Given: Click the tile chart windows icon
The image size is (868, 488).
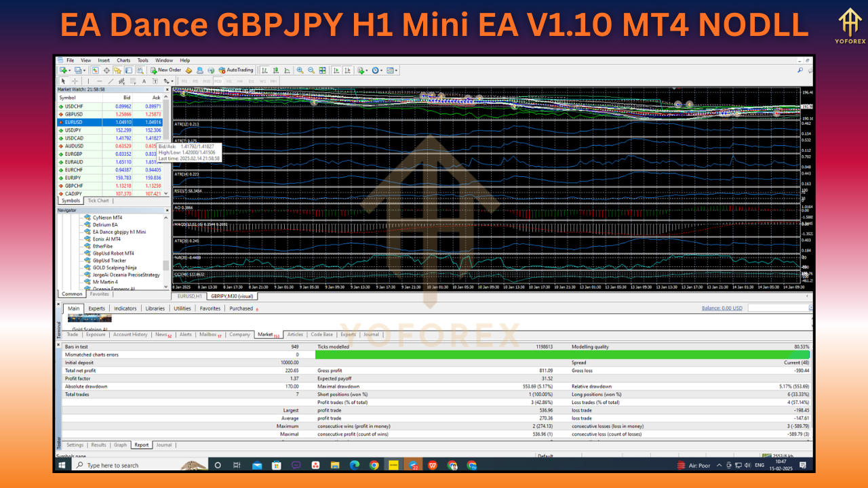Looking at the screenshot, I should 322,70.
